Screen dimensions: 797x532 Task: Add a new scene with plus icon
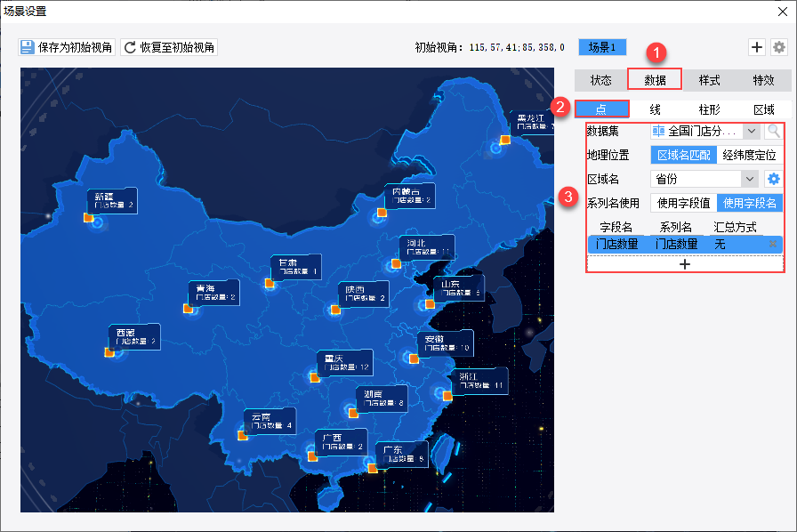[757, 47]
